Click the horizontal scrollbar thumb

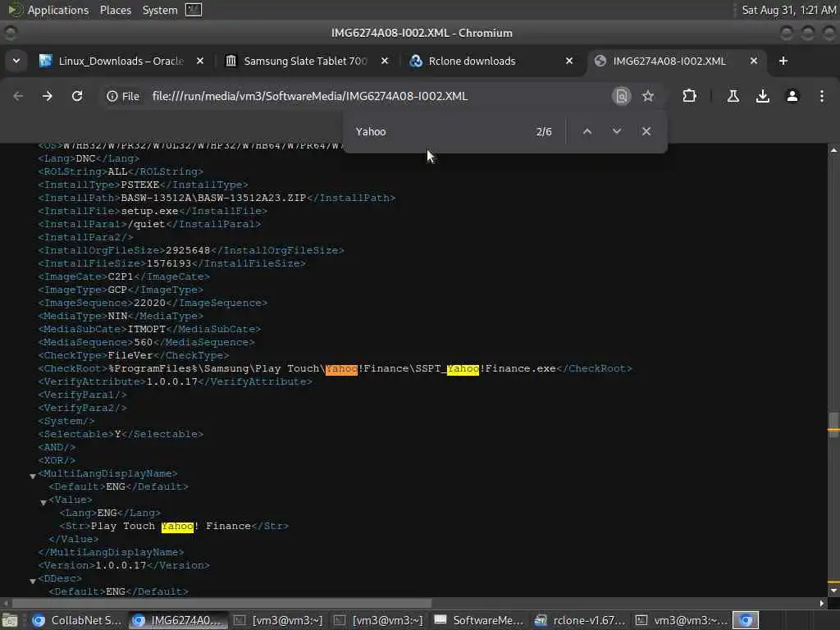(221, 603)
